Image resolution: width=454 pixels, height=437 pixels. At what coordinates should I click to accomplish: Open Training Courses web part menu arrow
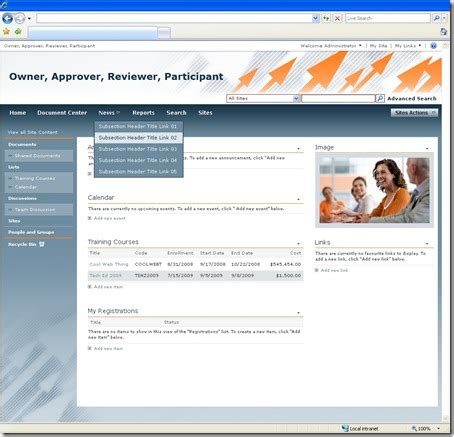[298, 244]
